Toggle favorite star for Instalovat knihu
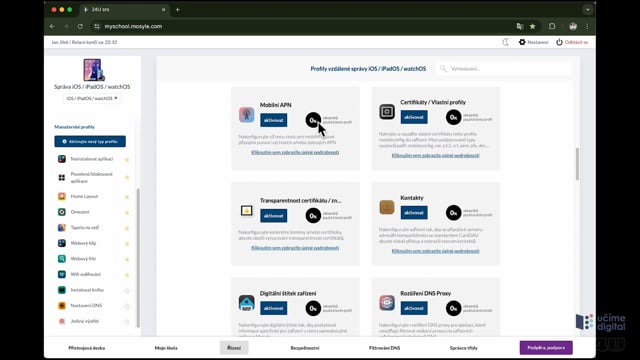Screen dimensions: 640x360 click(x=127, y=290)
